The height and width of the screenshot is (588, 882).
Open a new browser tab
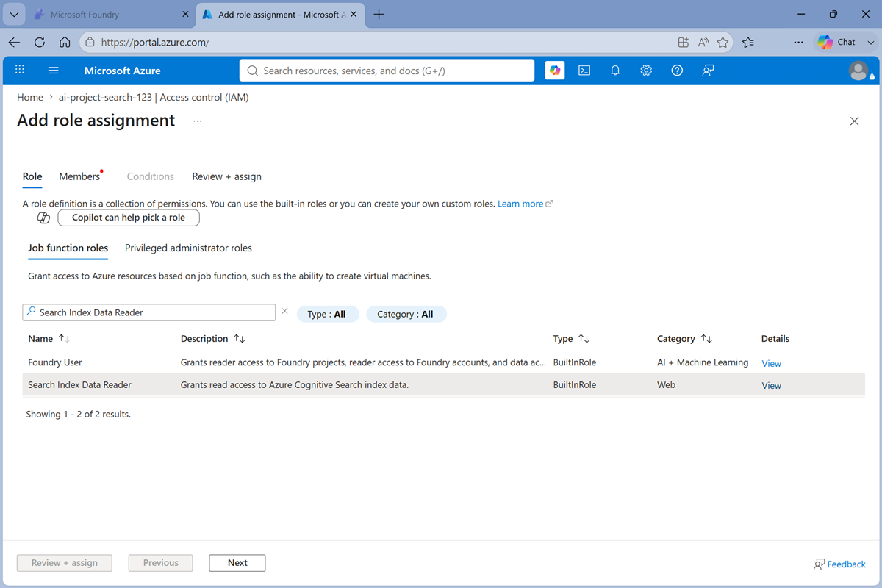coord(379,15)
